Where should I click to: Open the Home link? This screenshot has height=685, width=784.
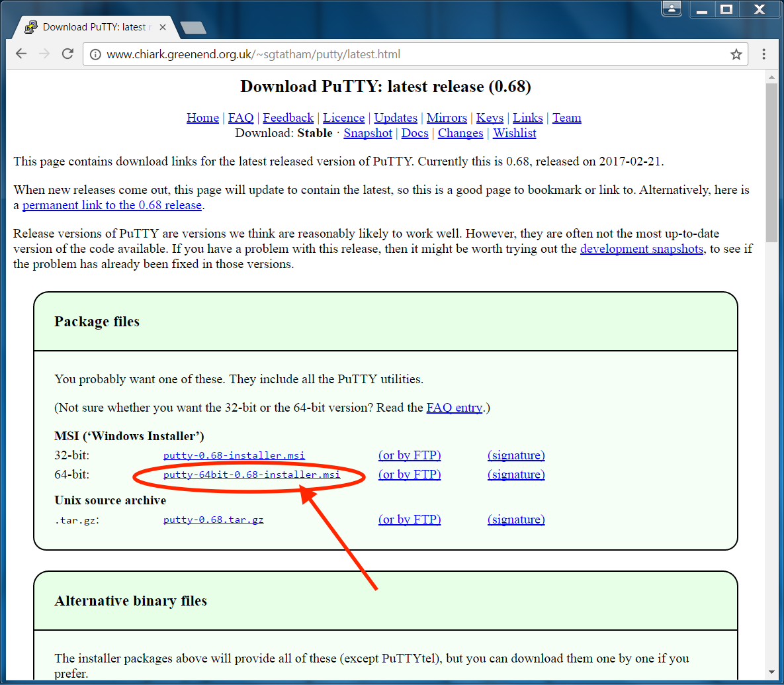click(202, 118)
